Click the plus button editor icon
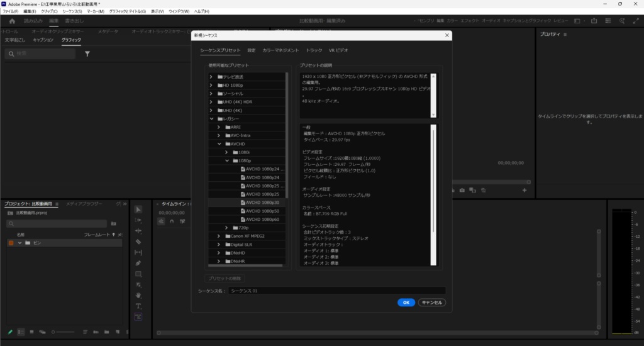644x346 pixels. [525, 190]
